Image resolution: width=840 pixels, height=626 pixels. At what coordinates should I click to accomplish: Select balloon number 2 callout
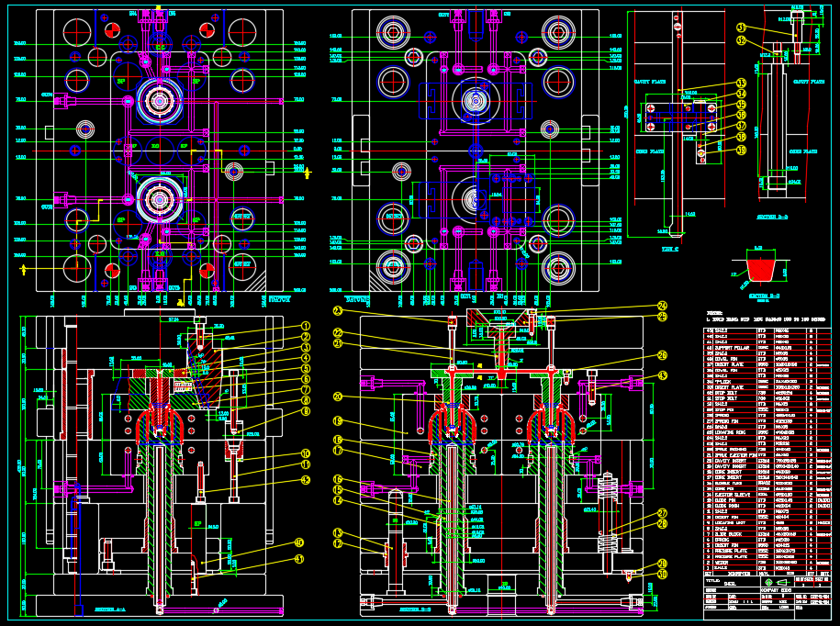(306, 337)
